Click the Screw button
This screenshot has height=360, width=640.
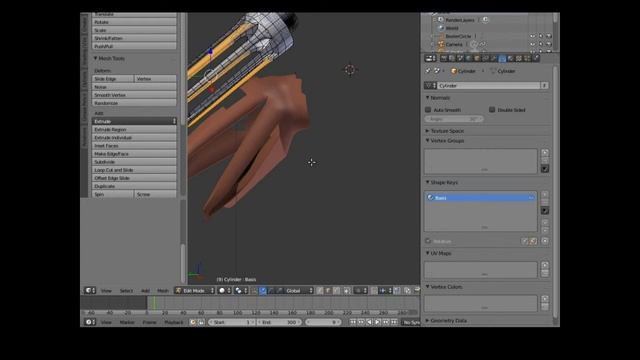click(156, 194)
